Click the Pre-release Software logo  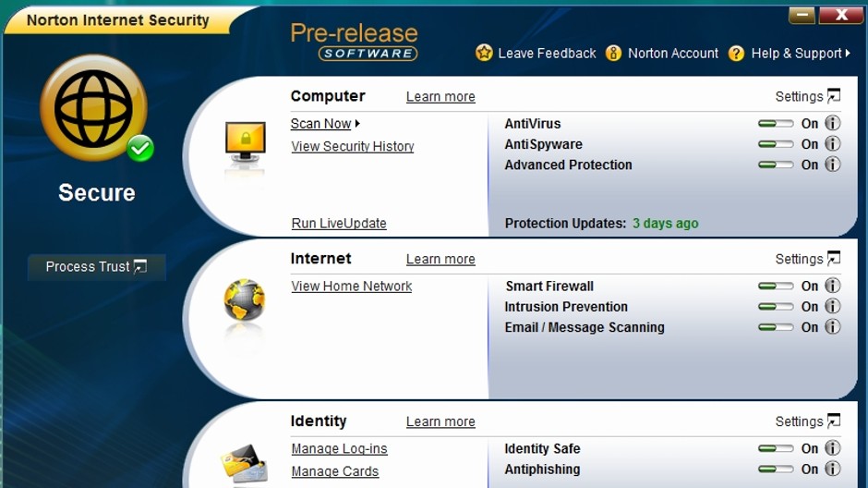click(355, 41)
